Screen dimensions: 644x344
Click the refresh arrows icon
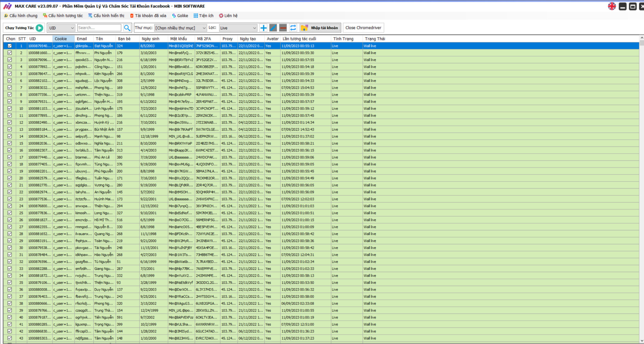tap(293, 28)
